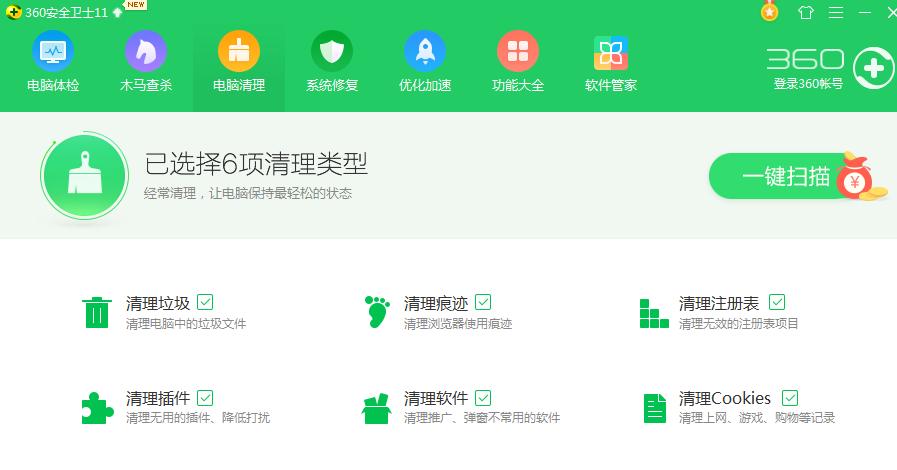
Task: Click the puzzle piece 清理插件 icon
Action: 97,408
